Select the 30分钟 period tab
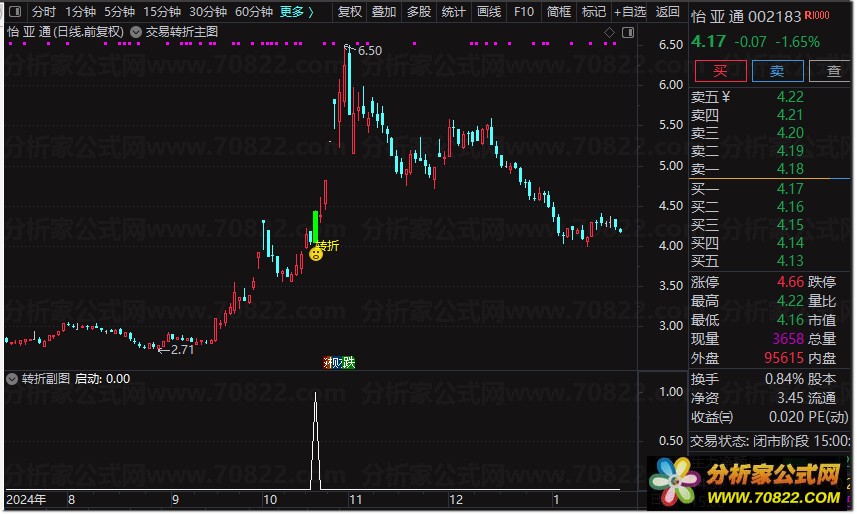Viewport: 857px width, 514px height. click(x=208, y=11)
